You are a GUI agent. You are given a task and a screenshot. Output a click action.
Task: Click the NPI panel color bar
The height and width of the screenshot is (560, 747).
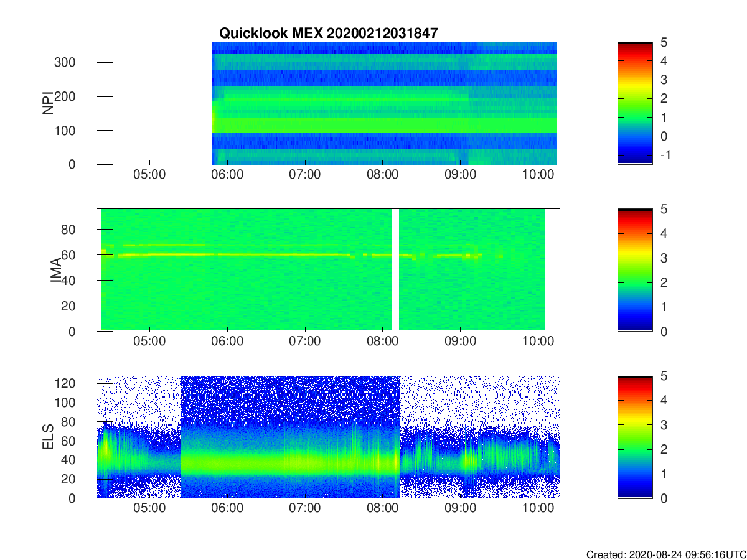(x=635, y=103)
